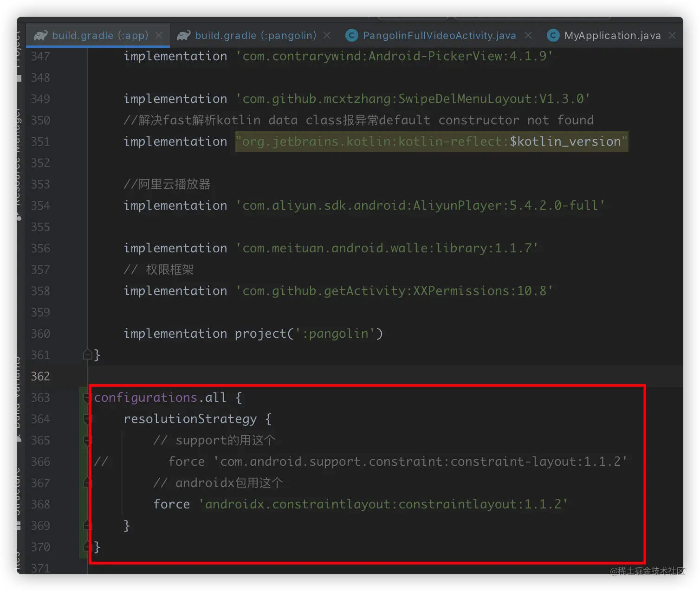Image resolution: width=700 pixels, height=591 pixels.
Task: Click the implementation keyword on line 347
Action: pos(175,56)
